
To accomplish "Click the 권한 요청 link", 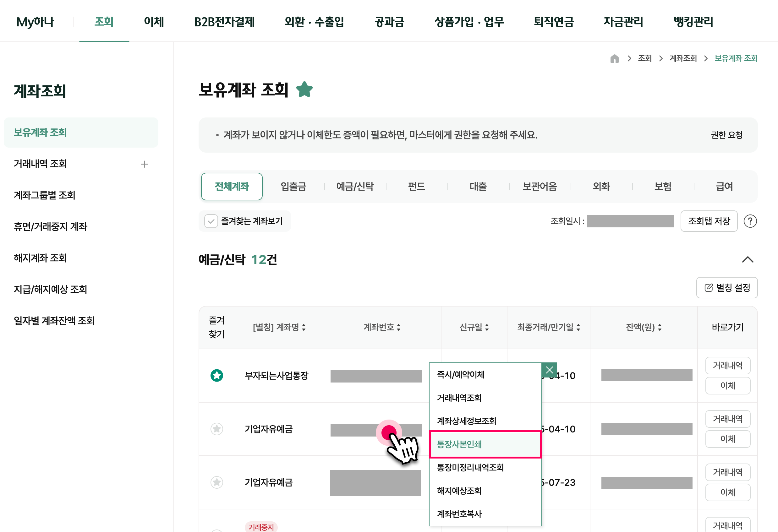I will [727, 135].
